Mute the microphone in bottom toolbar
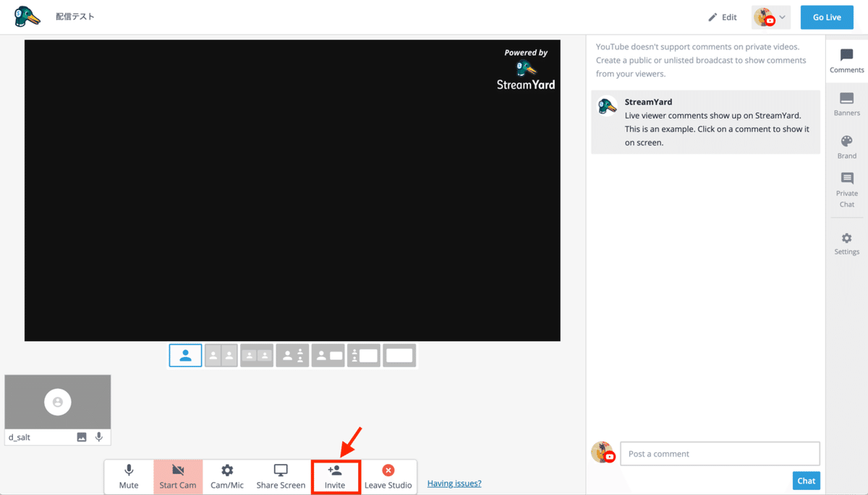The height and width of the screenshot is (495, 868). tap(129, 477)
